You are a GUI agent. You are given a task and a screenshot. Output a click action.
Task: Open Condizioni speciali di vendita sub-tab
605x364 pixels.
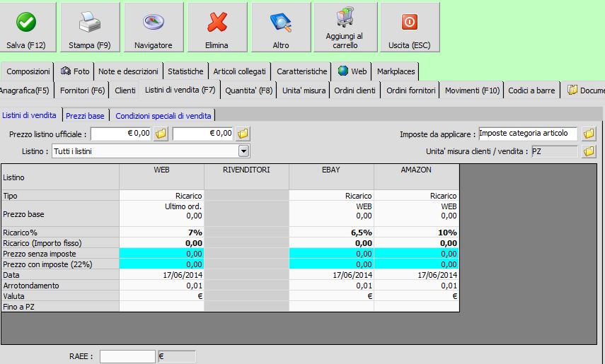point(163,116)
